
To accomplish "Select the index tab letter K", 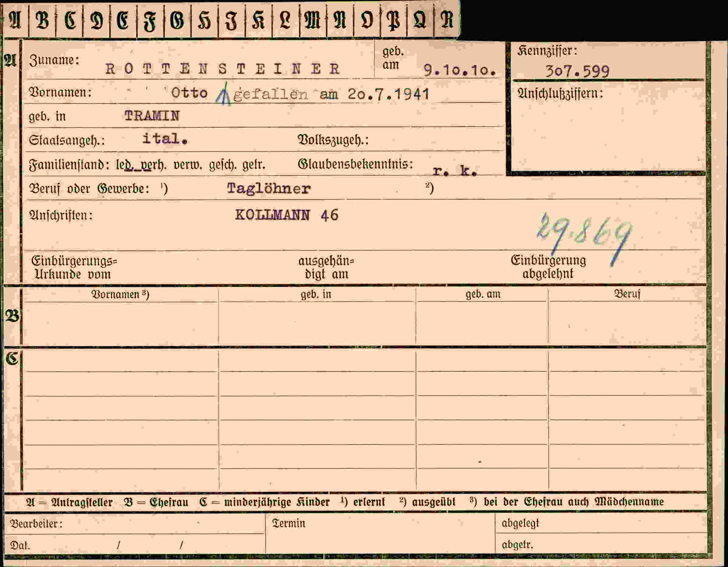I will click(258, 20).
